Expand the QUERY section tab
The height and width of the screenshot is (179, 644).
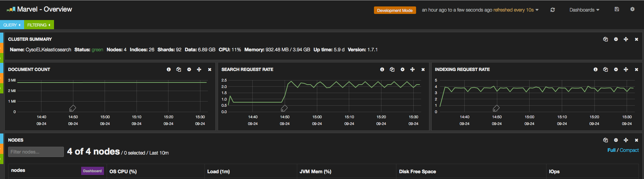tap(12, 25)
